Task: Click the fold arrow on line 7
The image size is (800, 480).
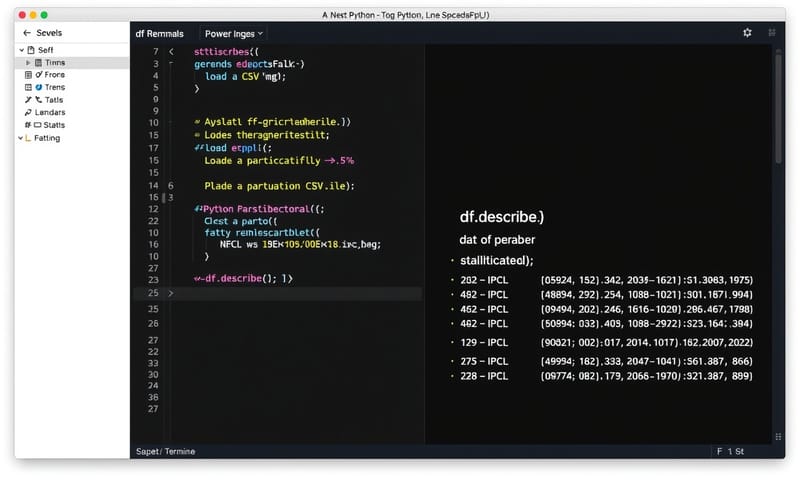Action: pyautogui.click(x=171, y=50)
